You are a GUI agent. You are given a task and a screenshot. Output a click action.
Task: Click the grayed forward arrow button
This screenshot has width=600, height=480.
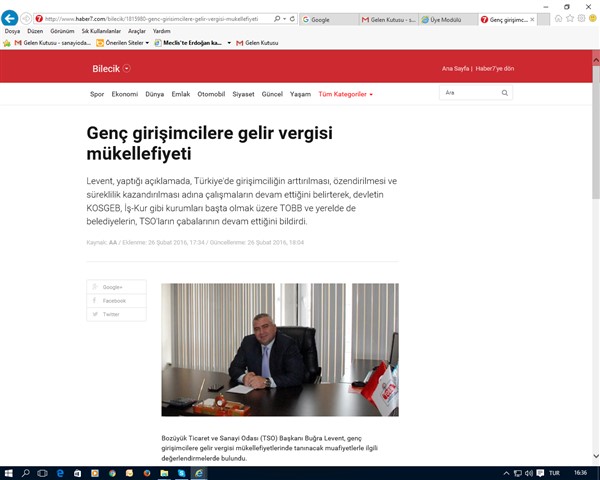[x=26, y=18]
